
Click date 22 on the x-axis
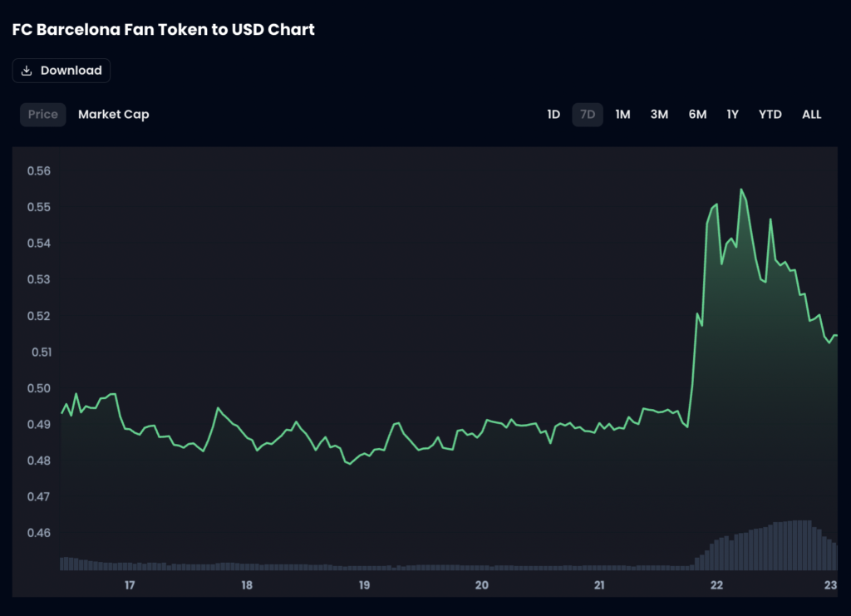coord(716,585)
